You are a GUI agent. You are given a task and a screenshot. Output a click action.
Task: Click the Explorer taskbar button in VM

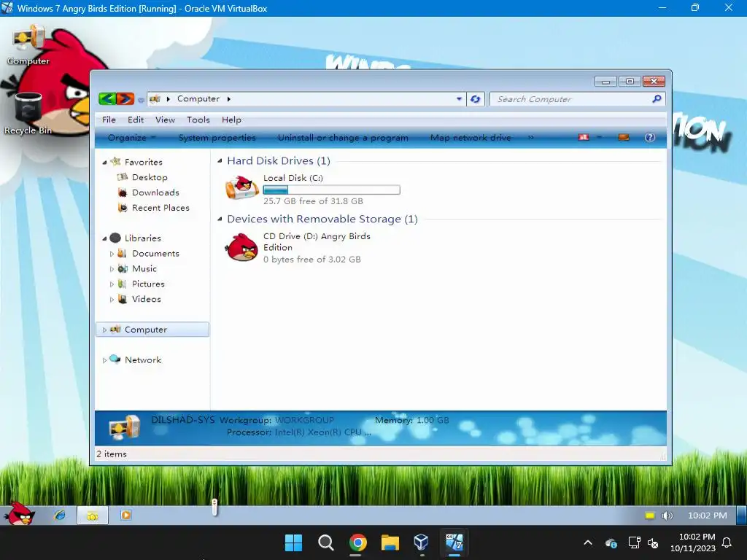pyautogui.click(x=93, y=516)
